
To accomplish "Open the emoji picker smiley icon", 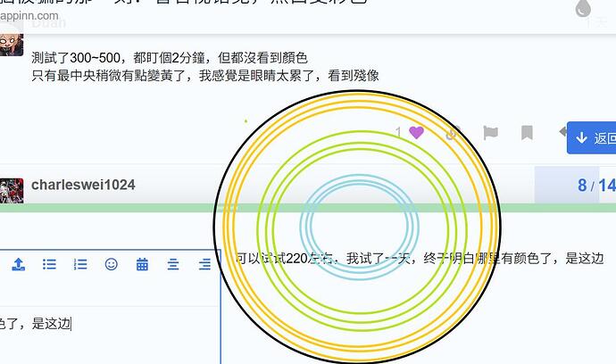I will [x=112, y=264].
